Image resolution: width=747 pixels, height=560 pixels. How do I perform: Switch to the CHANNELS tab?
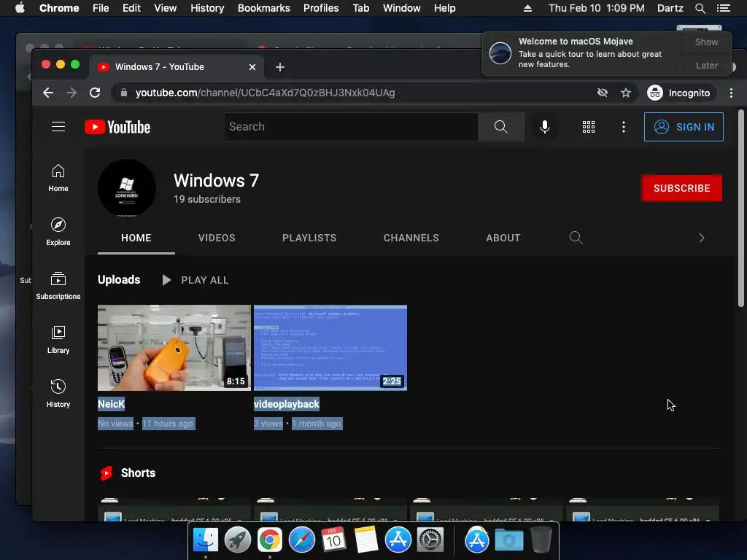(x=411, y=238)
